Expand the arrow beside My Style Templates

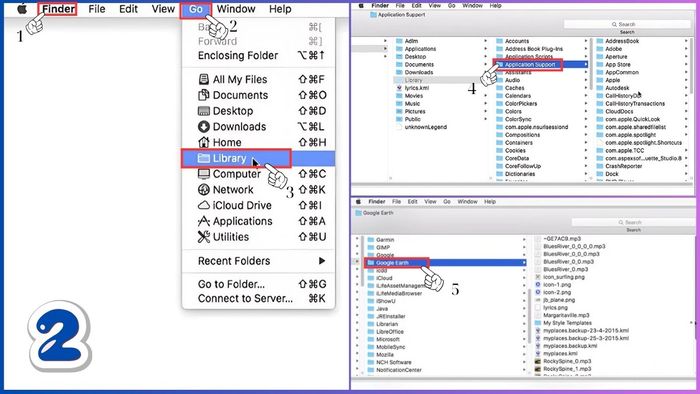(x=692, y=323)
